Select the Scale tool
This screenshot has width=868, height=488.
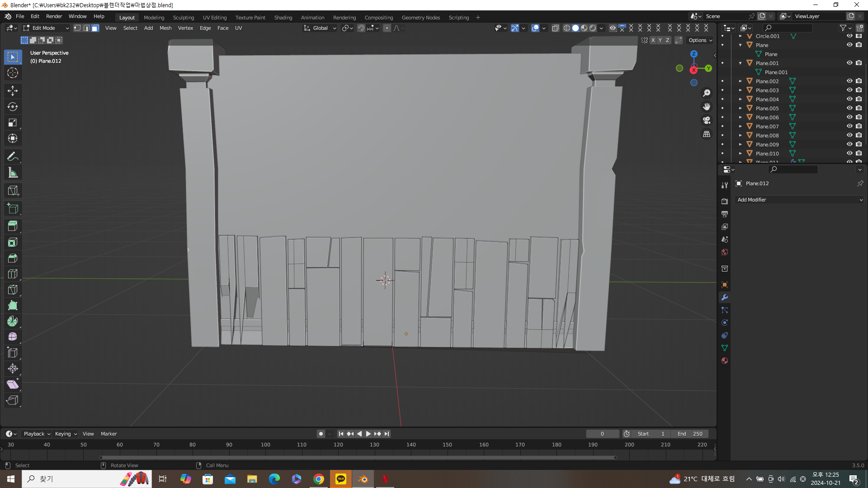tap(13, 122)
